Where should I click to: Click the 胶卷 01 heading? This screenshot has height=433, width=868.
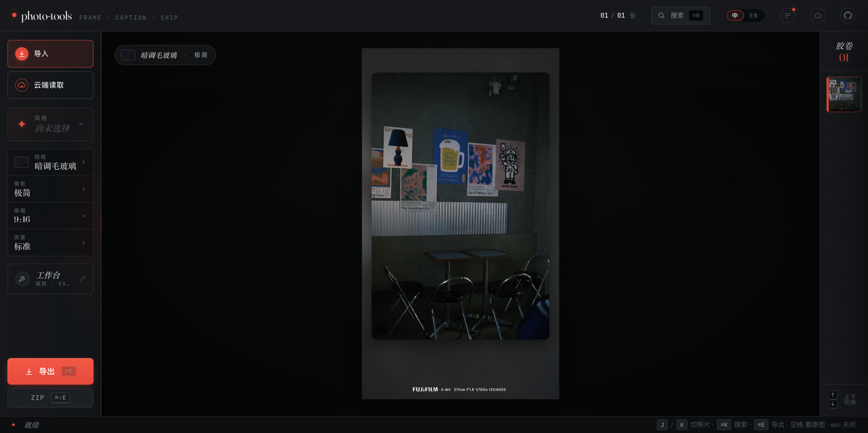click(844, 52)
